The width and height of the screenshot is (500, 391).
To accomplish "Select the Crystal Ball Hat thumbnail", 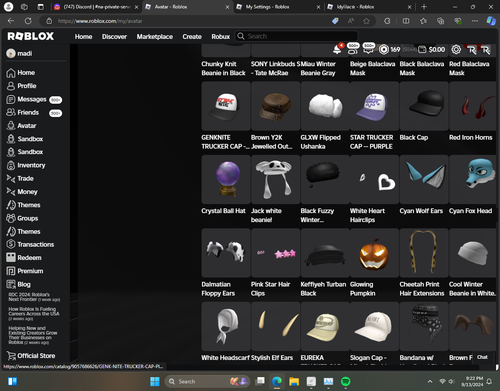I will coord(226,179).
